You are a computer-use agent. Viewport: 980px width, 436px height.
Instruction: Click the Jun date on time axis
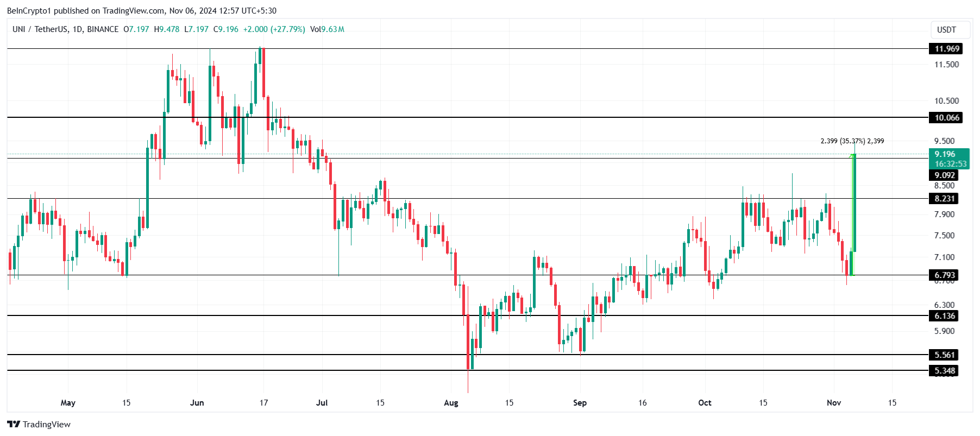point(197,403)
